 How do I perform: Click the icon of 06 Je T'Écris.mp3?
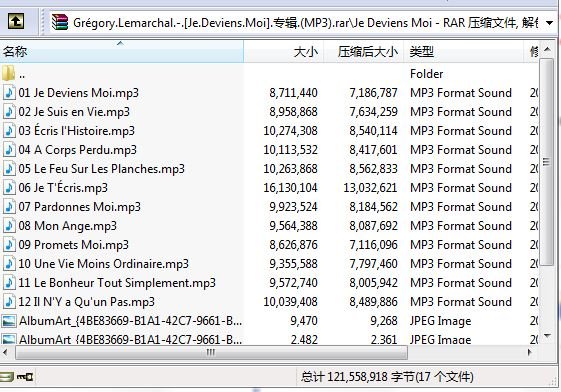[9, 188]
